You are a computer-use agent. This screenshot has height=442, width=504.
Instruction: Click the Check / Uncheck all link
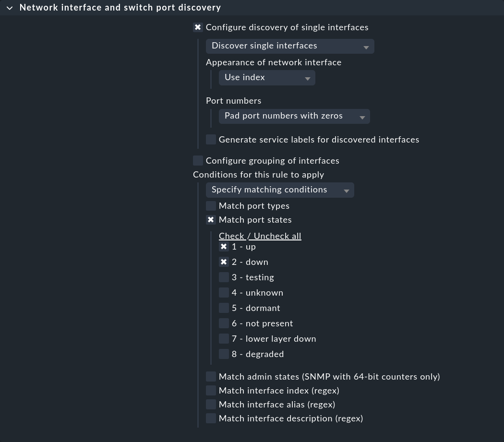(260, 236)
